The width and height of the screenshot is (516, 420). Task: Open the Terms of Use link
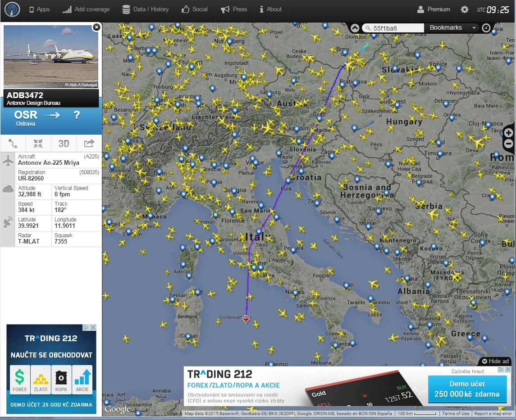[456, 413]
